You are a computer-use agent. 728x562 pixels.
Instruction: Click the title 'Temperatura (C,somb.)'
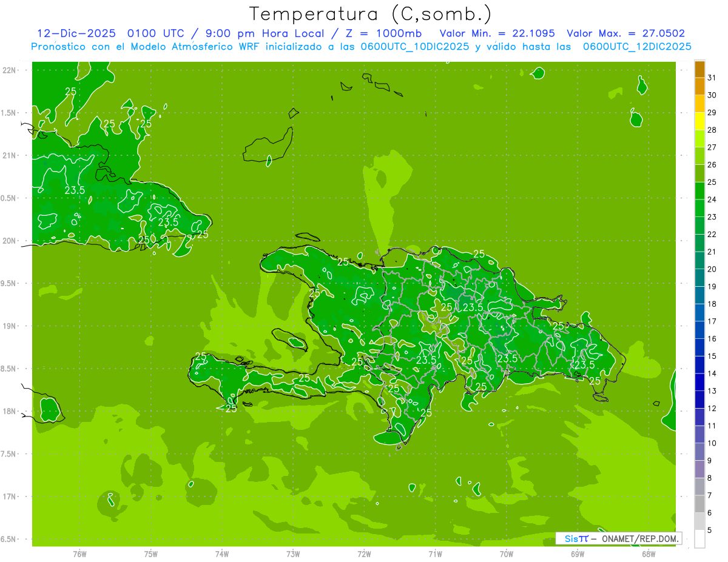(x=370, y=14)
